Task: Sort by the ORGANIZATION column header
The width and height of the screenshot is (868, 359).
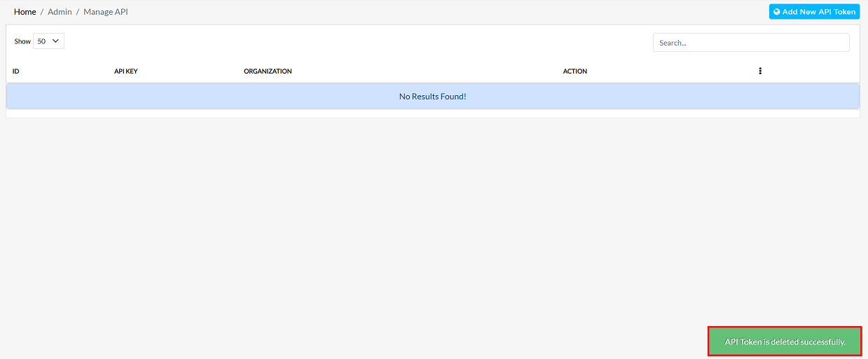Action: pyautogui.click(x=268, y=71)
